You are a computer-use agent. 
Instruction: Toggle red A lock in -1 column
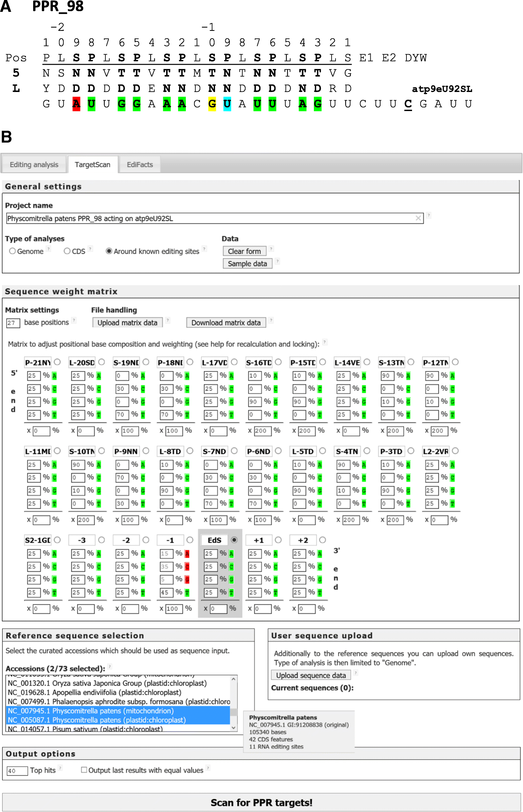(187, 554)
